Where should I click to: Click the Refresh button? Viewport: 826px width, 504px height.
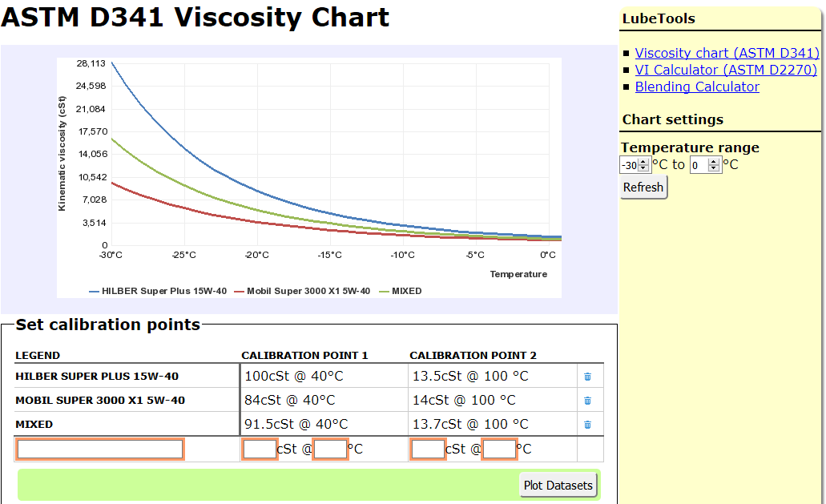643,187
